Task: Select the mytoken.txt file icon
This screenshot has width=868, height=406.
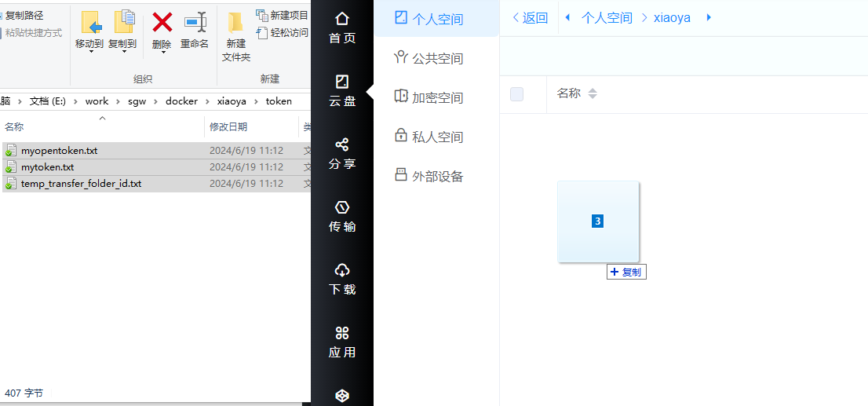Action: pyautogui.click(x=10, y=167)
